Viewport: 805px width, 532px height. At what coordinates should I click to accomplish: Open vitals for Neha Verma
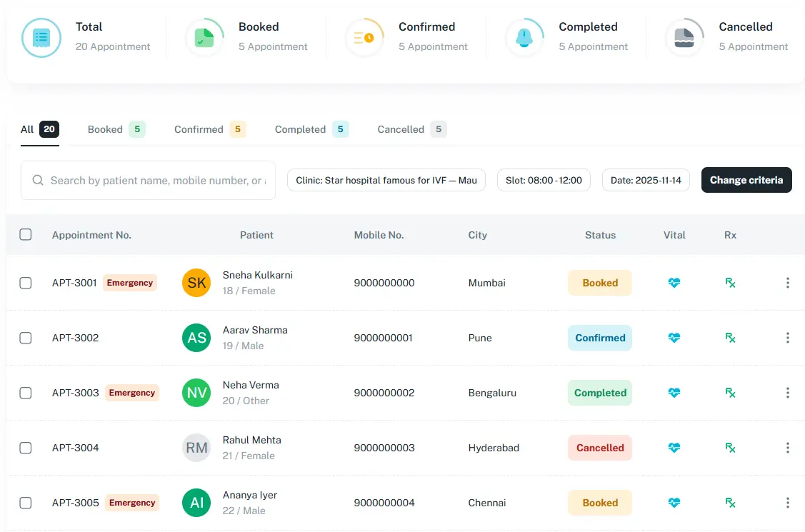pos(674,393)
